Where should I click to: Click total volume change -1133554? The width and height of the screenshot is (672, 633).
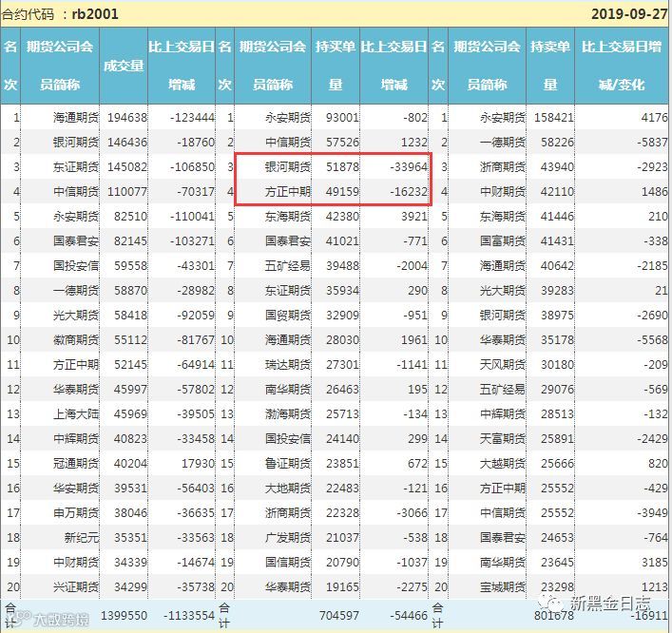[189, 616]
